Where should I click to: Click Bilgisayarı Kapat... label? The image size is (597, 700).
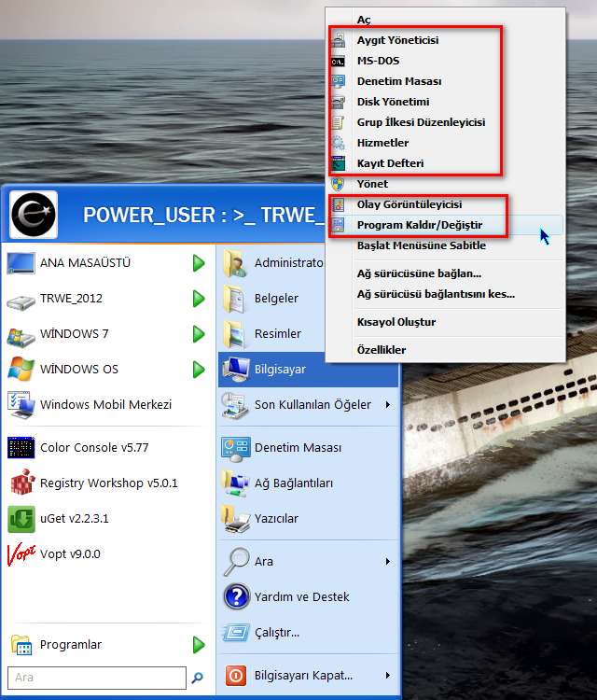click(x=303, y=676)
